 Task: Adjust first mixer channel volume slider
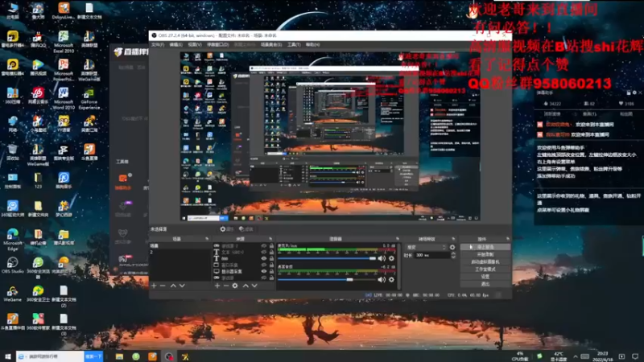(x=327, y=258)
